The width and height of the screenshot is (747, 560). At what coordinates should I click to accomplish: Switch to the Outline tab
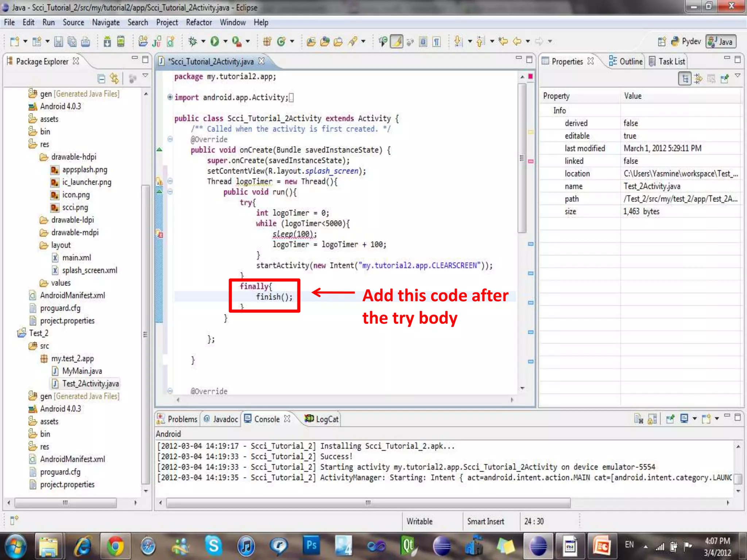pos(626,61)
